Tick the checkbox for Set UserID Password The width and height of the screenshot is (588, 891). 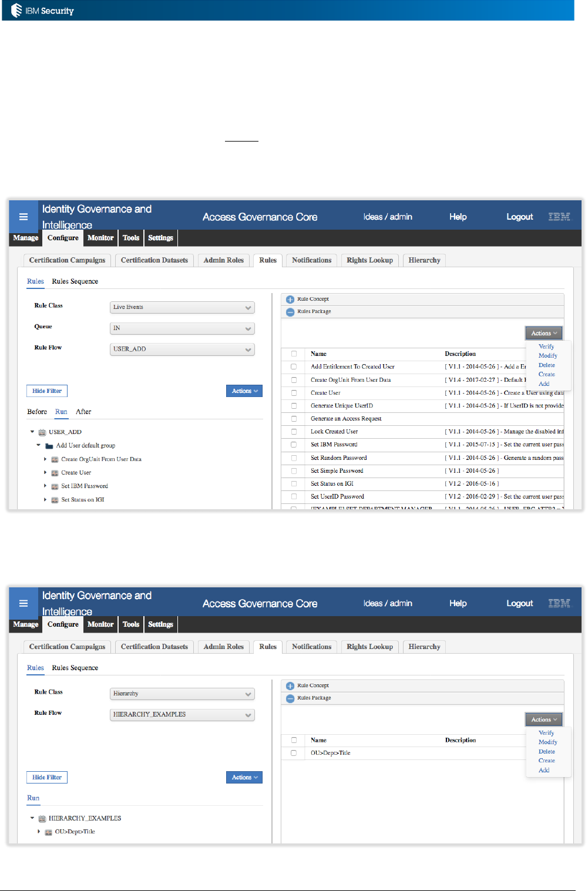tap(294, 497)
